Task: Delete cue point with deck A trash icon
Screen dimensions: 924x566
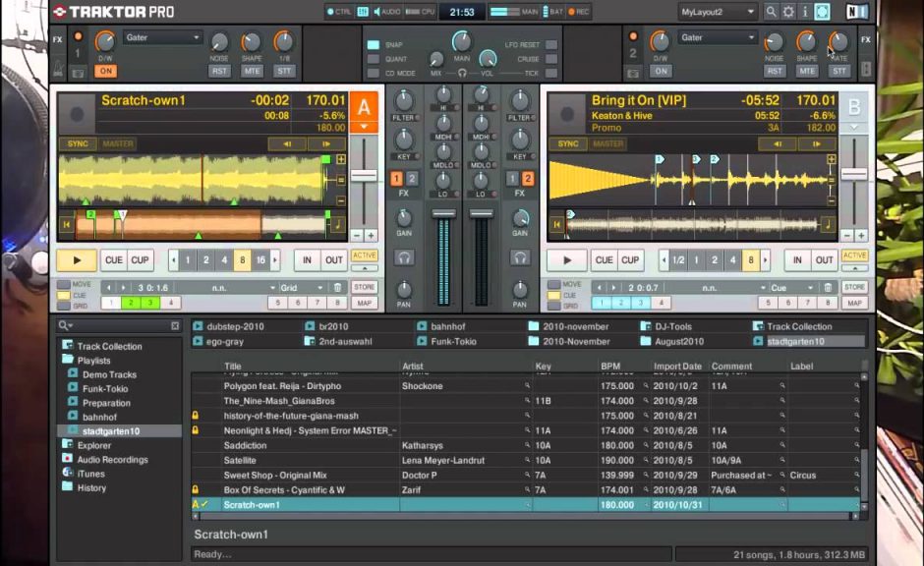Action: 337,288
